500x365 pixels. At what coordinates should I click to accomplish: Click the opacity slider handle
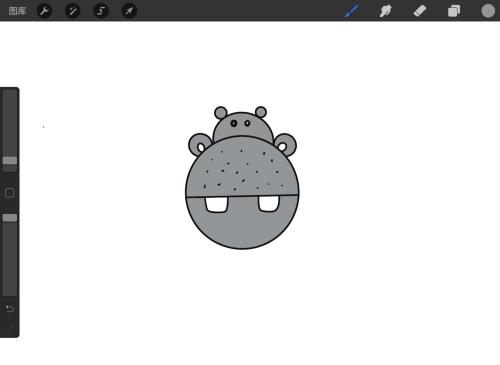[10, 218]
